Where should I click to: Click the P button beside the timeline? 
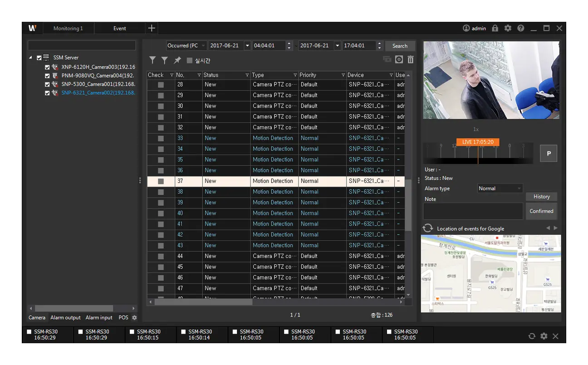point(549,154)
